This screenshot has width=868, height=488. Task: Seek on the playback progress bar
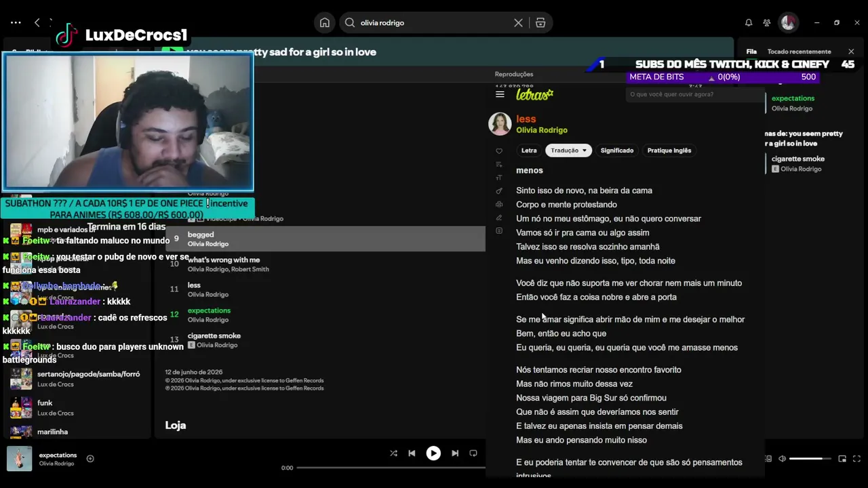click(x=391, y=468)
